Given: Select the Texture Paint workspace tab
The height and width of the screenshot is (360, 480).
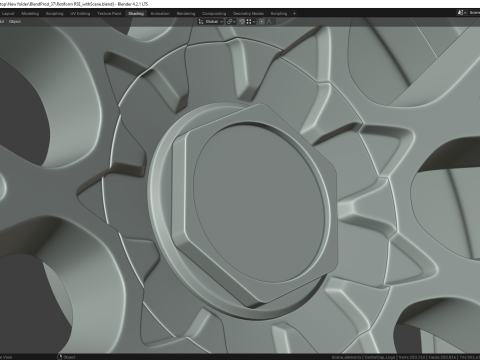Looking at the screenshot, I should click(109, 14).
